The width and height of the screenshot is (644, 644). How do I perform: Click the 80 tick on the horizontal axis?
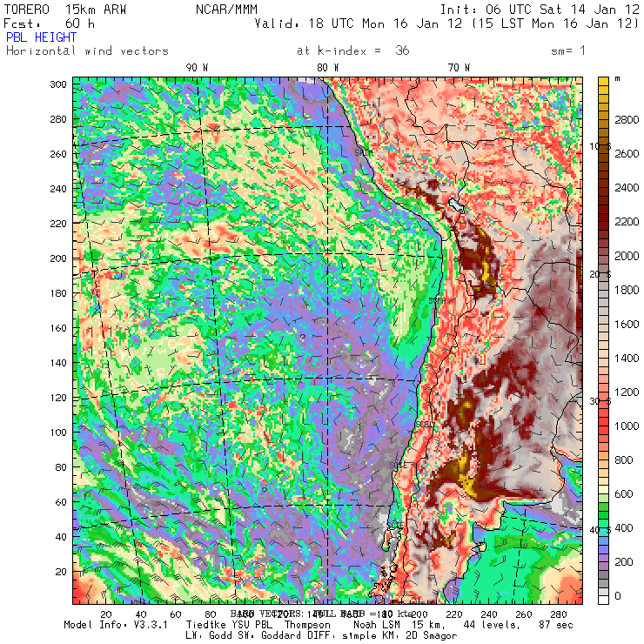(x=211, y=614)
